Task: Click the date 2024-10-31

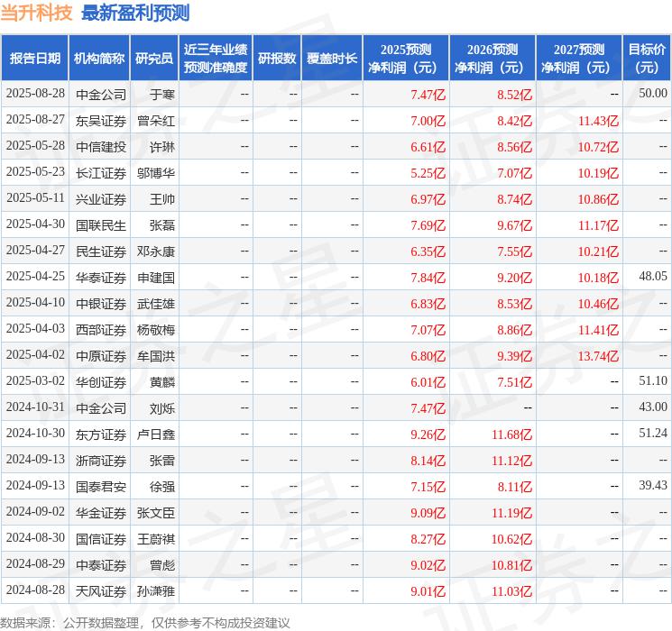Action: tap(35, 407)
